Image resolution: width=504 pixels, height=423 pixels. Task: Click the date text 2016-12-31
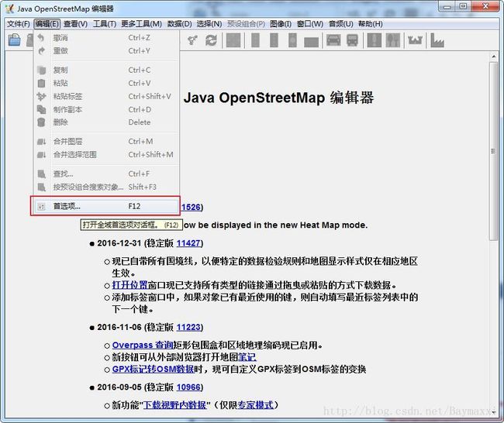click(119, 243)
